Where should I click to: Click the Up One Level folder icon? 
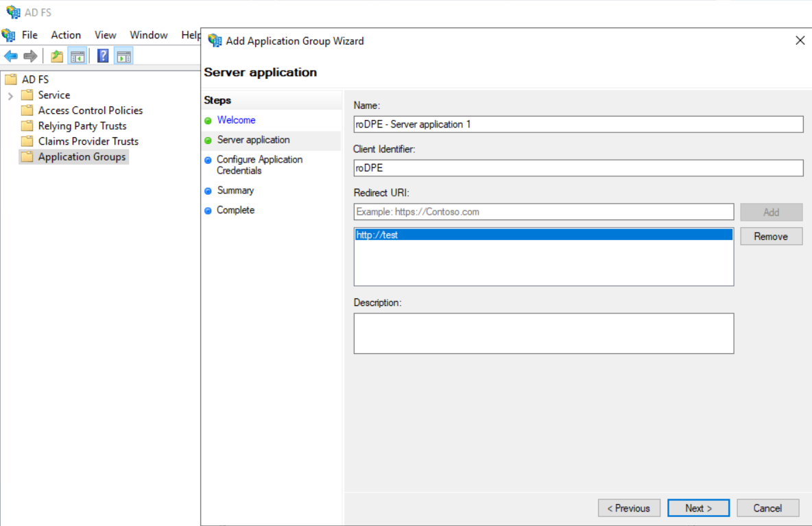[x=57, y=56]
